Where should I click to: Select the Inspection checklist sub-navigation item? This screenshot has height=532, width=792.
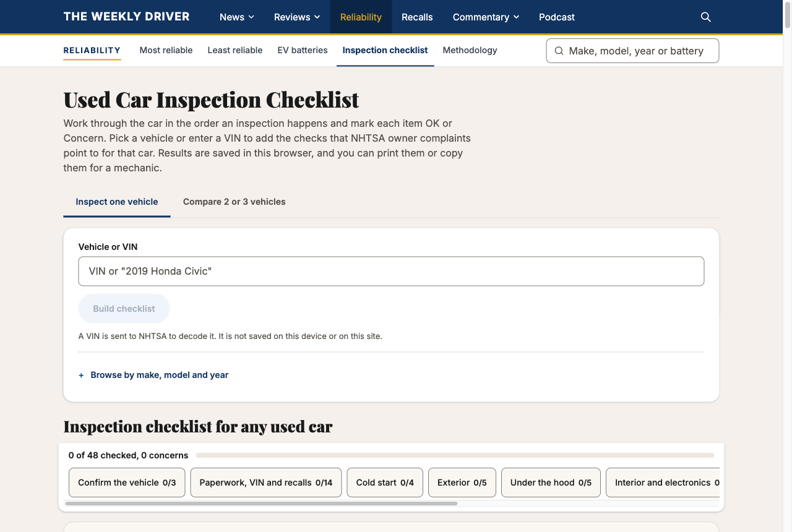[385, 50]
